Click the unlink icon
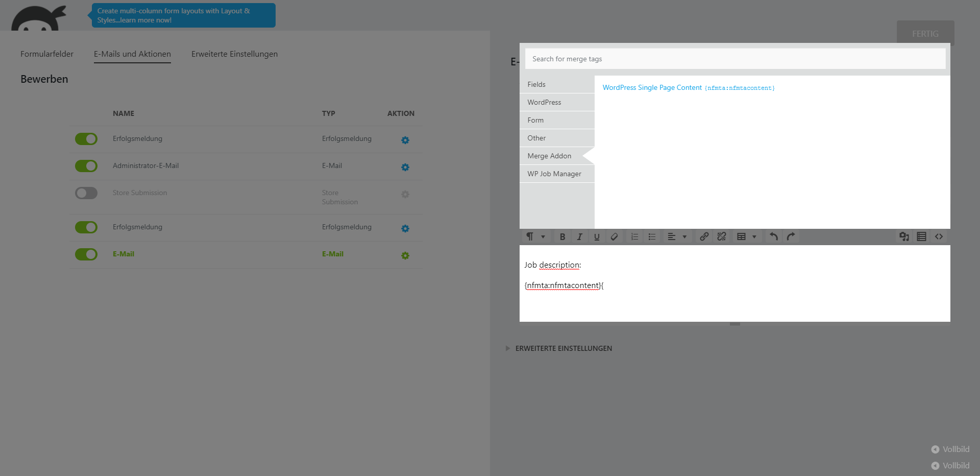This screenshot has height=476, width=980. 721,236
